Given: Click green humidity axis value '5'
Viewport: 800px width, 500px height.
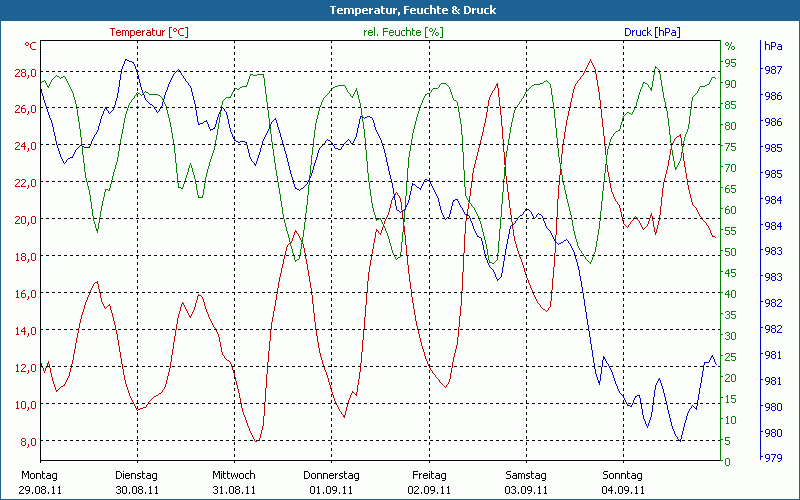Looking at the screenshot, I should 728,441.
